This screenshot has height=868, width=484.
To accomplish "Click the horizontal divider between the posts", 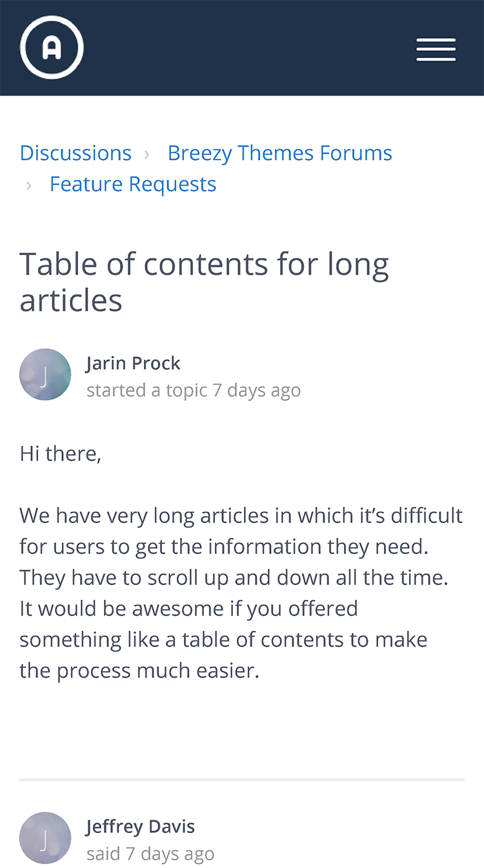I will (x=242, y=780).
